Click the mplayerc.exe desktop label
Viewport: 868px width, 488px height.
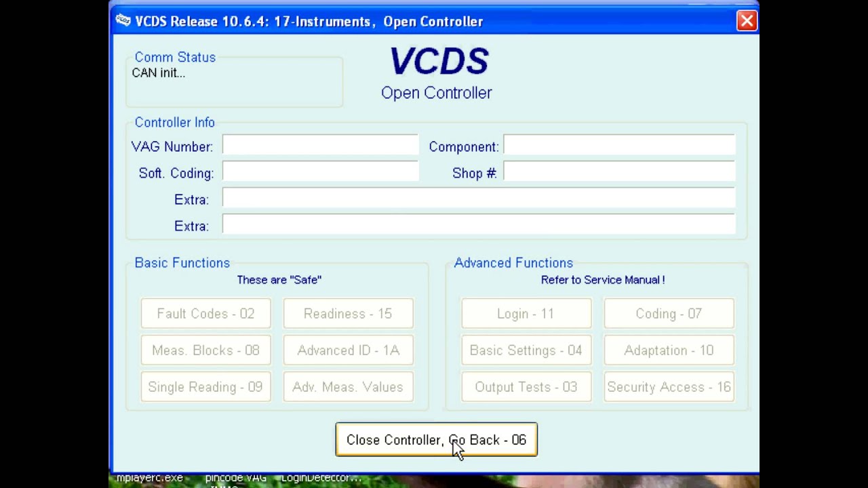coord(149,478)
